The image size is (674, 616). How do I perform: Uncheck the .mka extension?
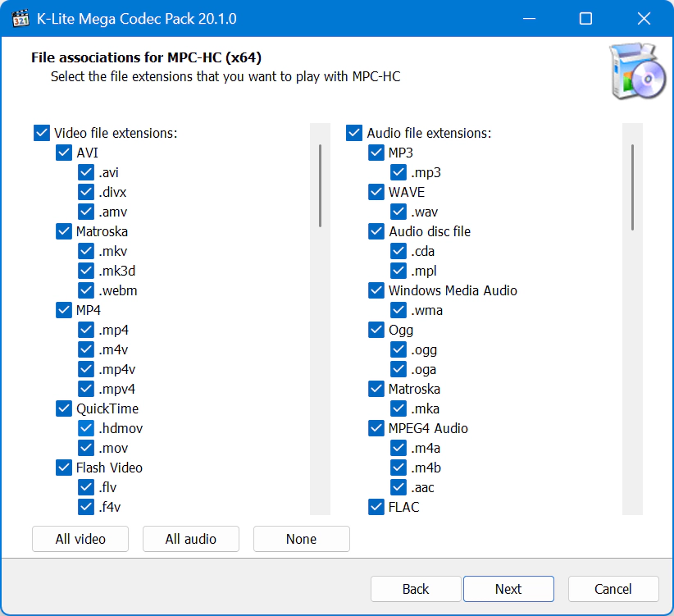pyautogui.click(x=398, y=408)
